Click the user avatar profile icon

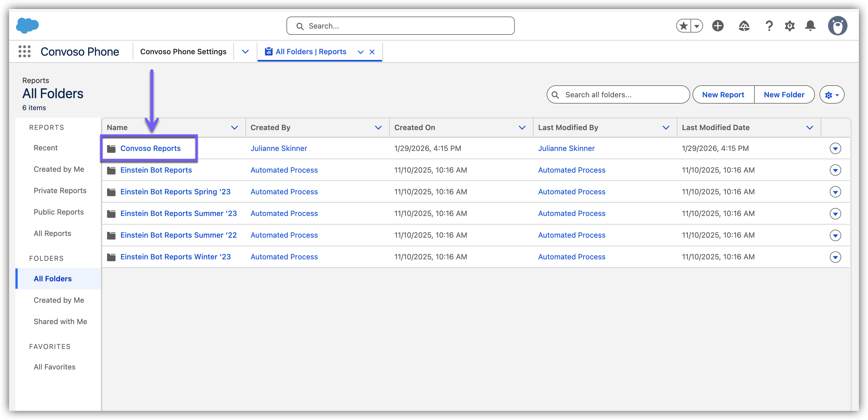tap(837, 26)
